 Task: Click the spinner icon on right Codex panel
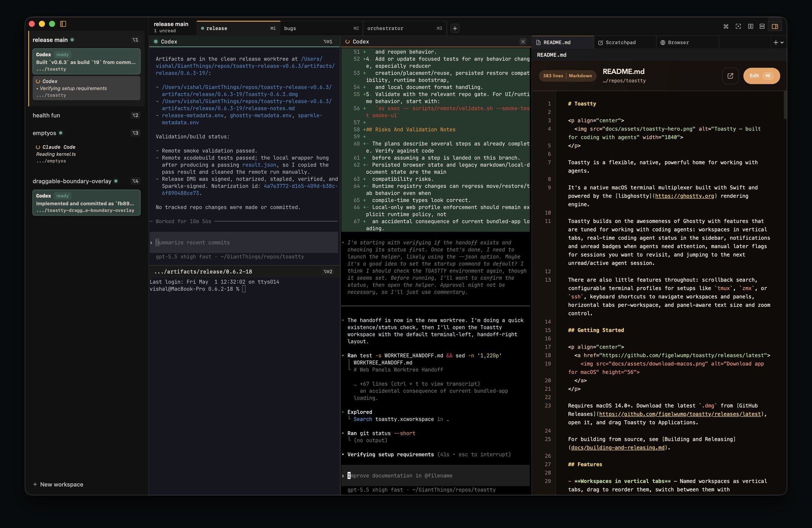(347, 42)
